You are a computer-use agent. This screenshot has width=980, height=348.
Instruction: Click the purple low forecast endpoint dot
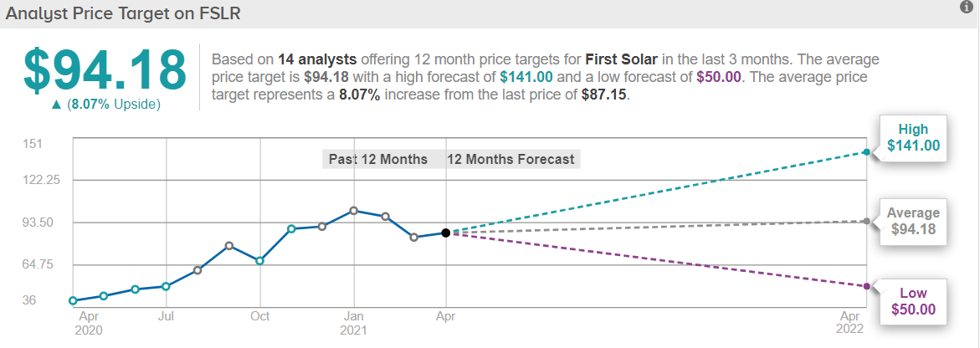(866, 286)
